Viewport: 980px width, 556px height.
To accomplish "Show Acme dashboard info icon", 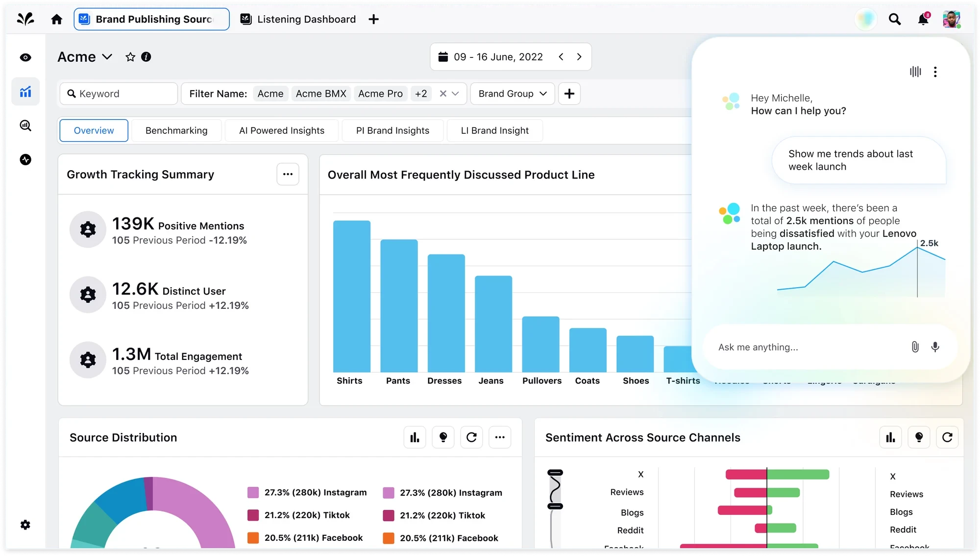I will tap(146, 57).
